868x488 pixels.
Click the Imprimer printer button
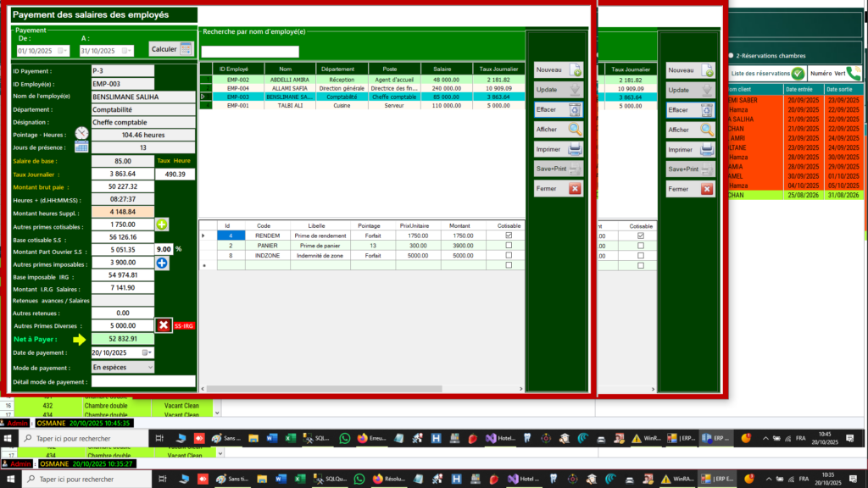558,149
